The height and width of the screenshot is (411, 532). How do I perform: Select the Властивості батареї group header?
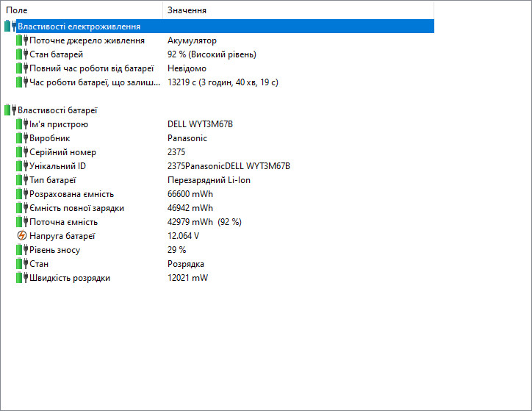coord(57,110)
